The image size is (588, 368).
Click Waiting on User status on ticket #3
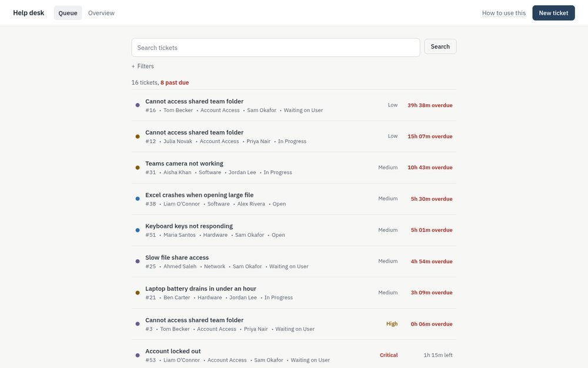(295, 329)
